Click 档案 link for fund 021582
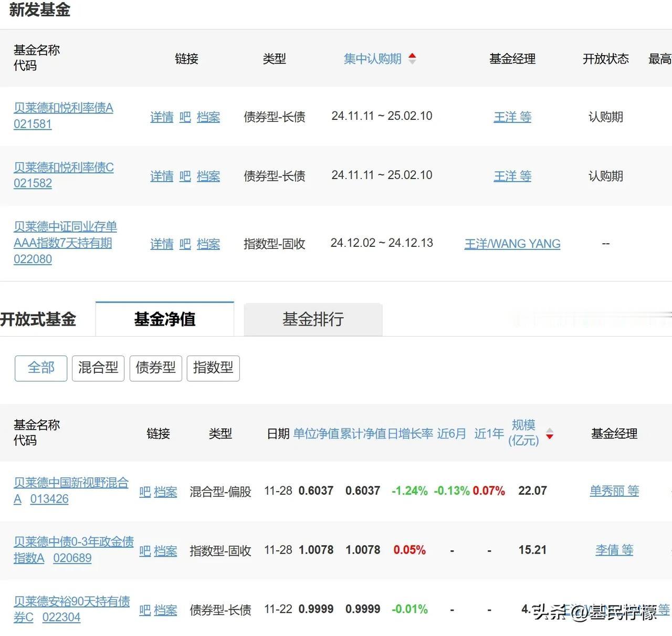672x636 pixels. pyautogui.click(x=208, y=176)
